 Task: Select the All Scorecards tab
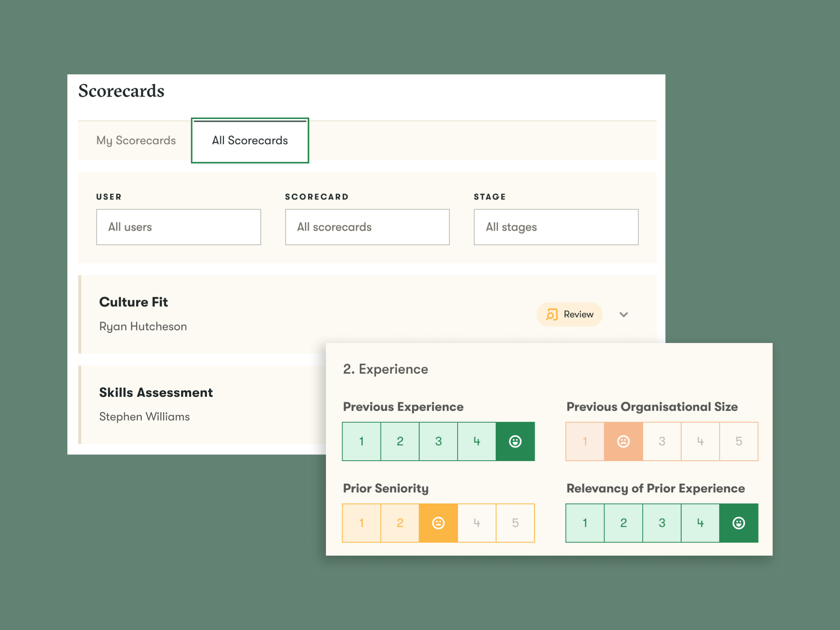[250, 140]
